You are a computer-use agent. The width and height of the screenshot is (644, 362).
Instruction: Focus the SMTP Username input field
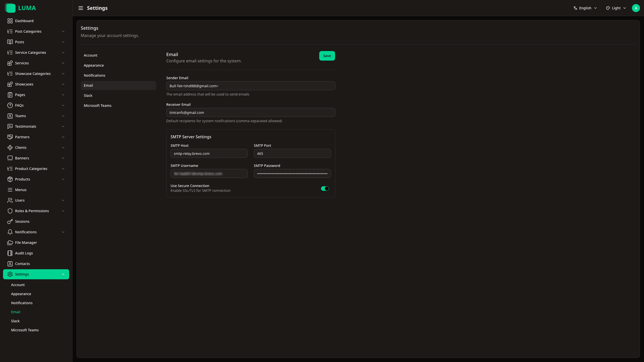[209, 173]
